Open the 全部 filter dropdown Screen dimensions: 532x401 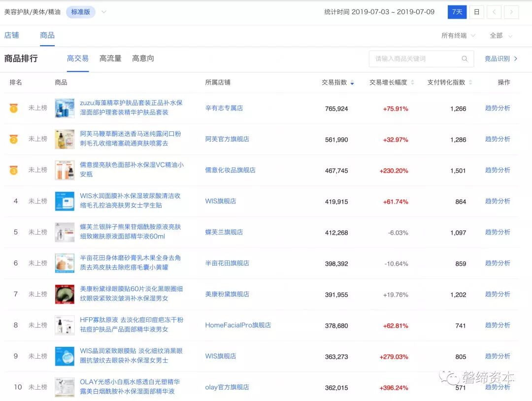(x=501, y=35)
